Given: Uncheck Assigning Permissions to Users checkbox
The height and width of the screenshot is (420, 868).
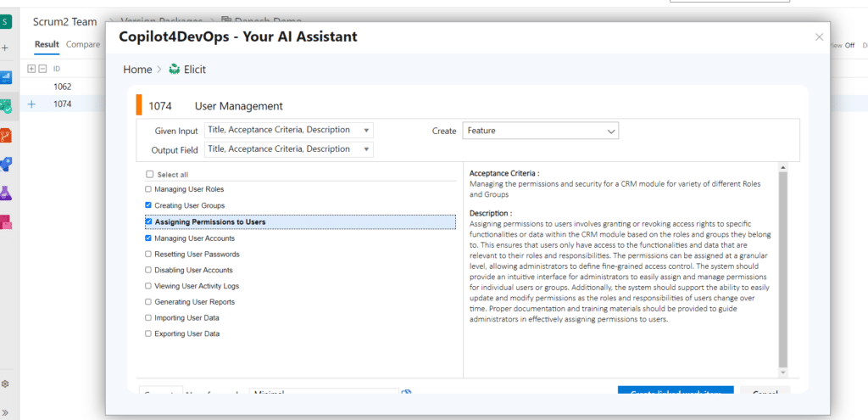Looking at the screenshot, I should tap(148, 221).
